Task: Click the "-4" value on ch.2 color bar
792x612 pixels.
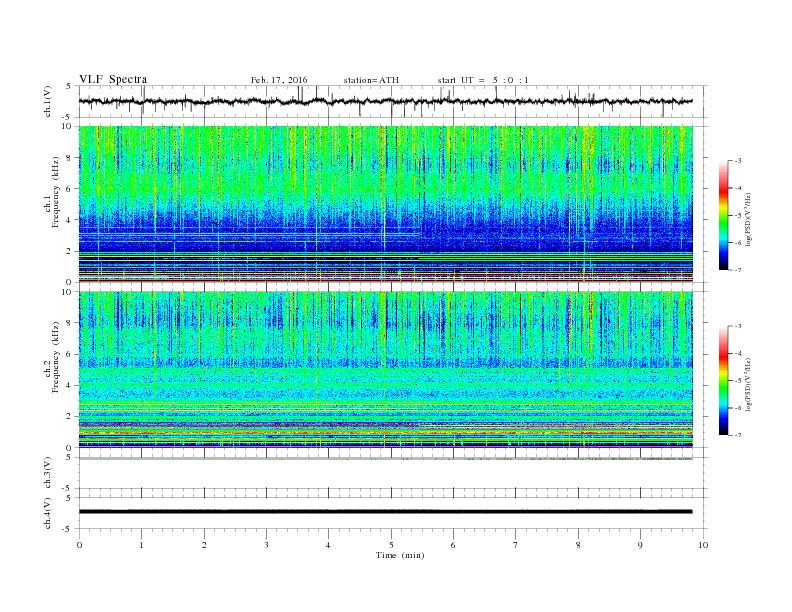Action: click(x=738, y=353)
